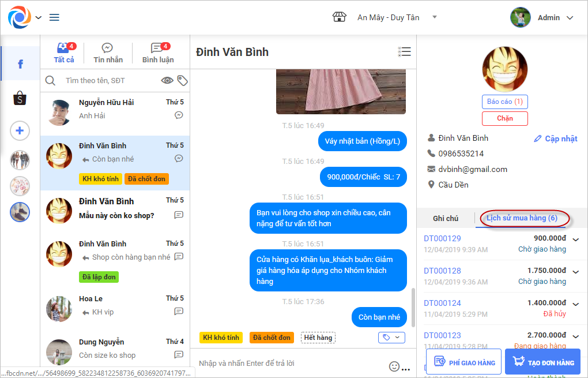Open the app logo menu
This screenshot has width=588, height=378.
[20, 17]
